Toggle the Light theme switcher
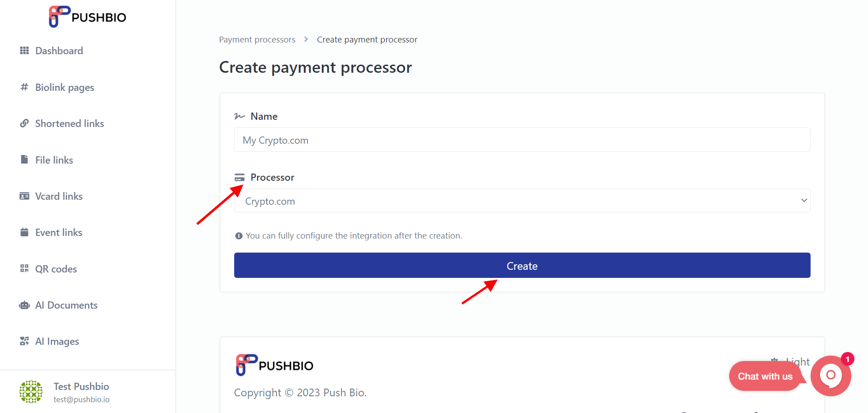The width and height of the screenshot is (868, 413). click(x=791, y=361)
